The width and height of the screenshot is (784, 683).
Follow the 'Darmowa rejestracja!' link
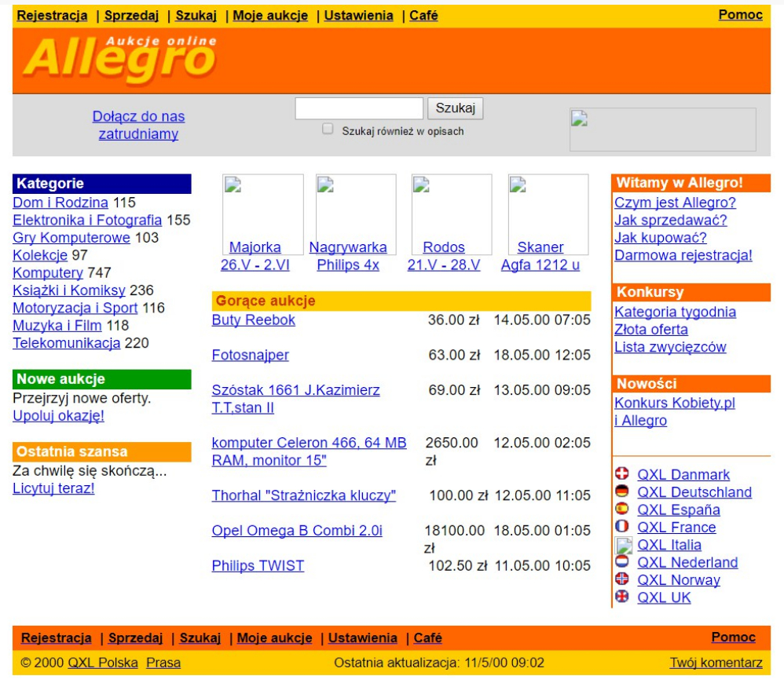pos(683,255)
